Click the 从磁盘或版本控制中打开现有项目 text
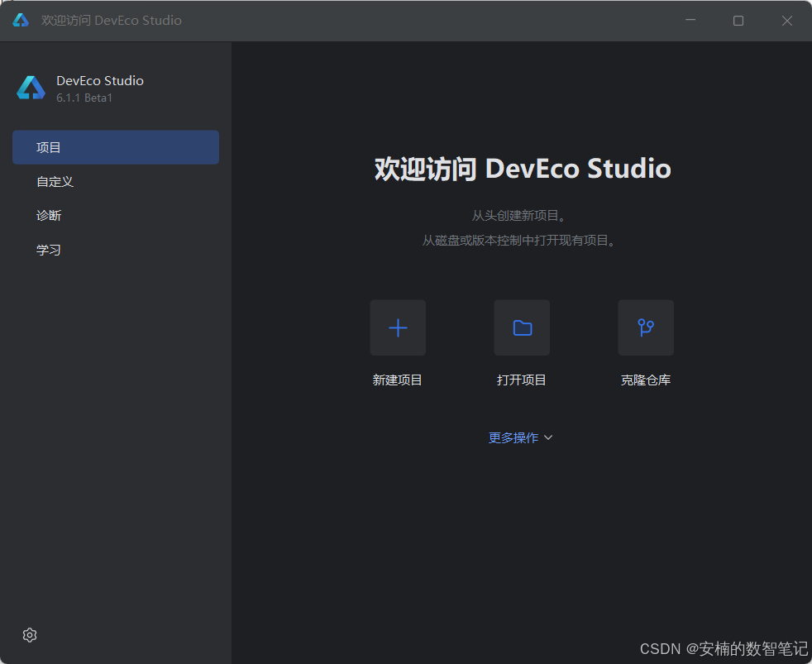Screen dimensions: 812x664 coord(520,241)
